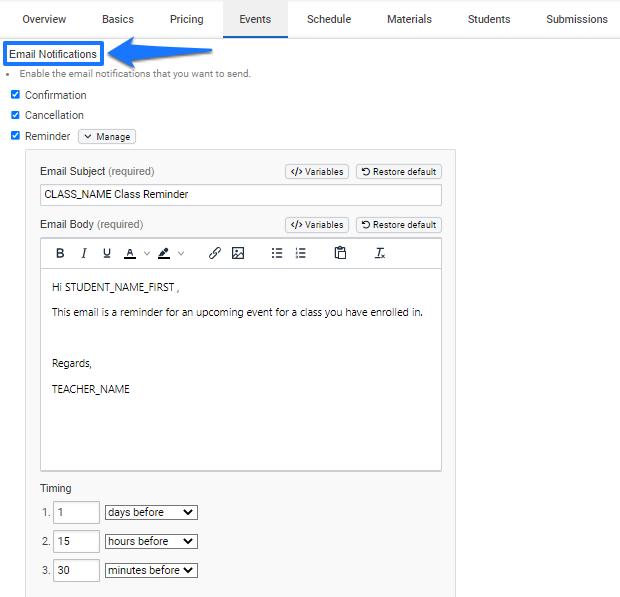Switch to the Basics tab

point(118,19)
